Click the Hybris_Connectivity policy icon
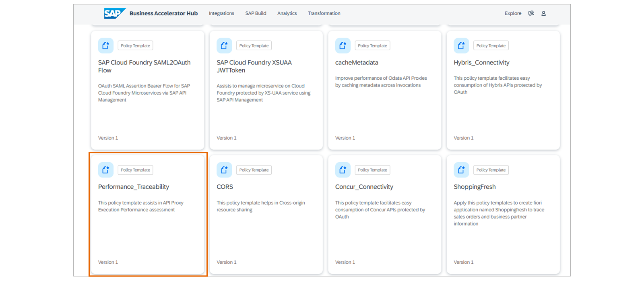 pyautogui.click(x=461, y=45)
